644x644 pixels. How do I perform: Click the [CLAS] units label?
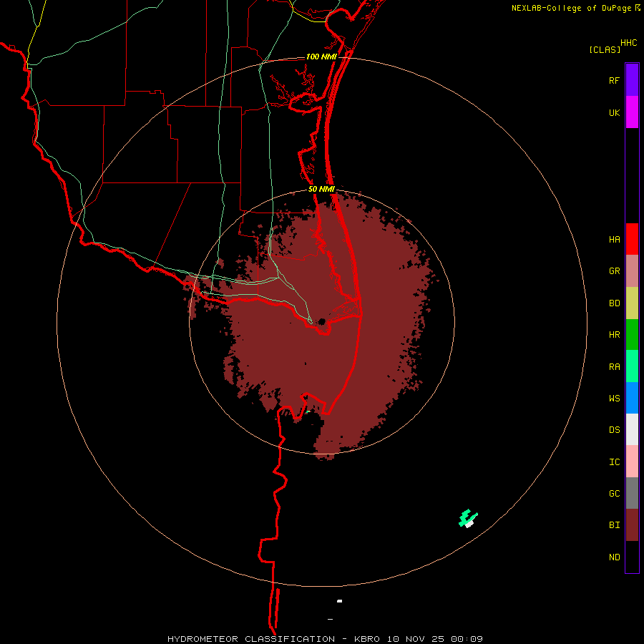pyautogui.click(x=605, y=49)
